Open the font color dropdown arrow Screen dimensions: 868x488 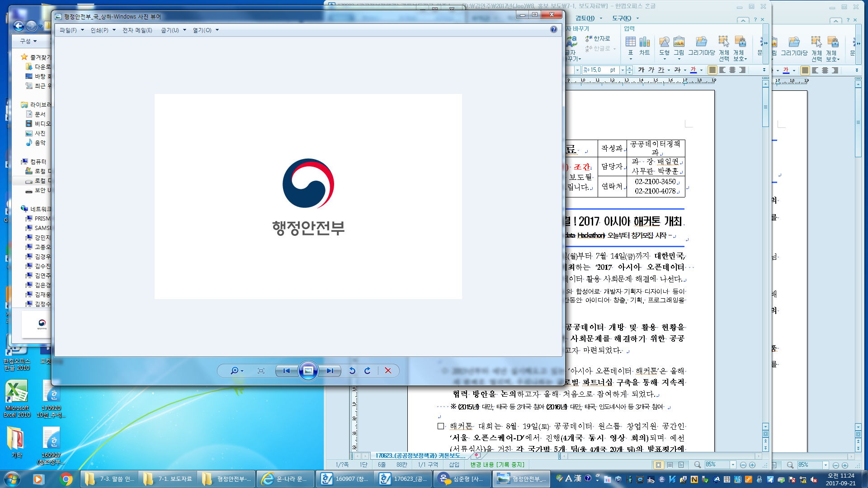(701, 70)
